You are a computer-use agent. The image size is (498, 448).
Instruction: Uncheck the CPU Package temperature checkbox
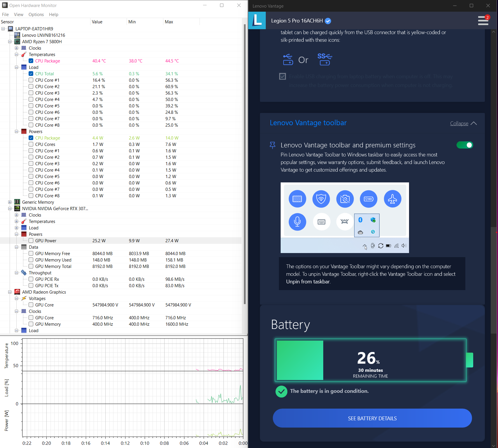tap(31, 61)
